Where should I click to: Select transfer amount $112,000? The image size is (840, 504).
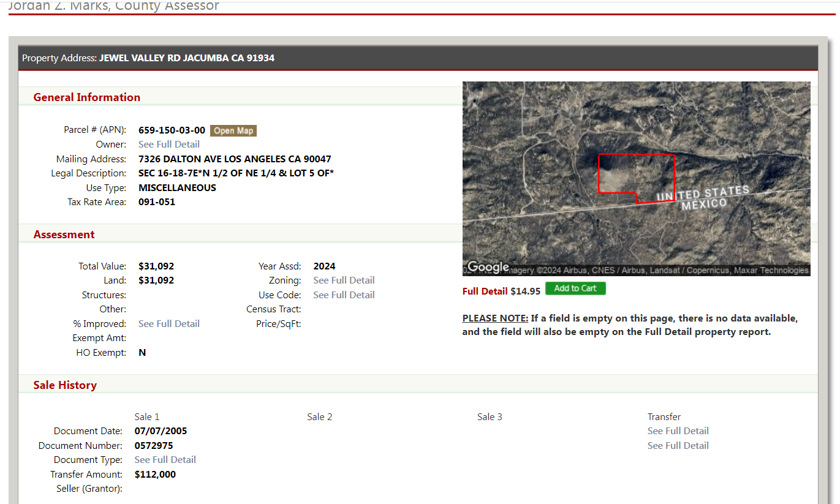pyautogui.click(x=155, y=475)
